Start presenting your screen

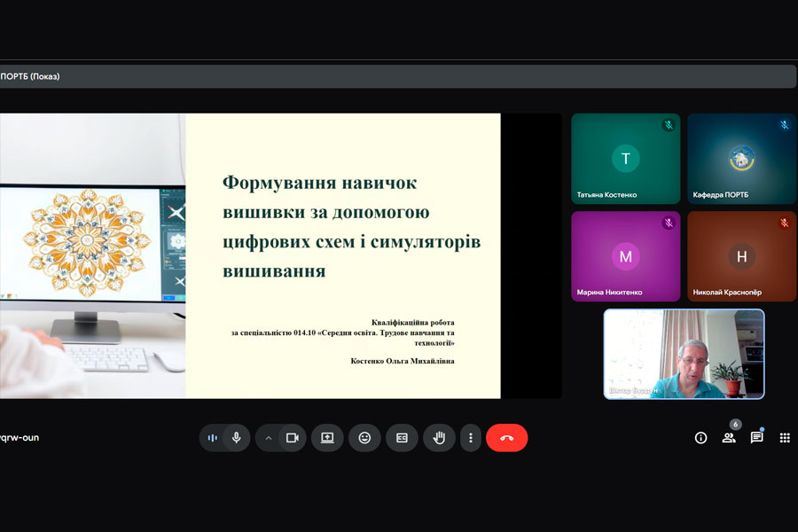tap(327, 438)
